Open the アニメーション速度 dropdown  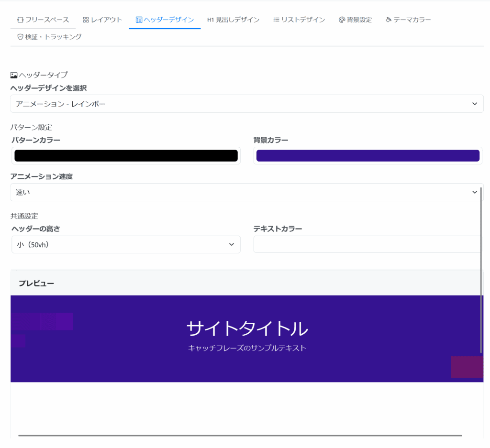coord(247,192)
